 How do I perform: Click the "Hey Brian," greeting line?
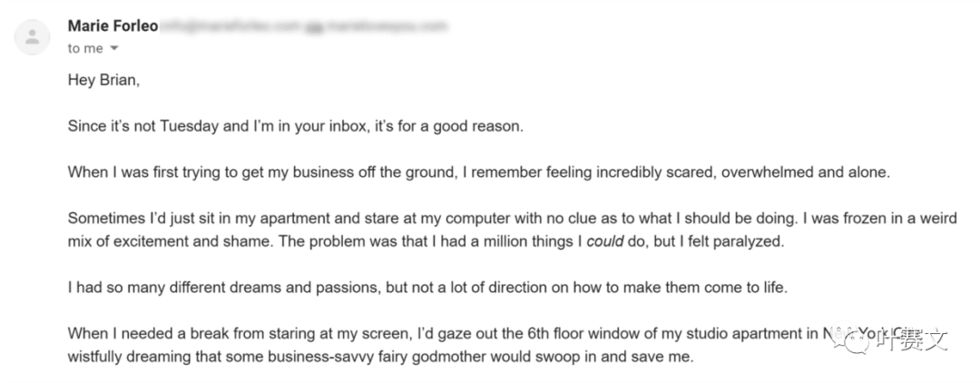tap(103, 82)
